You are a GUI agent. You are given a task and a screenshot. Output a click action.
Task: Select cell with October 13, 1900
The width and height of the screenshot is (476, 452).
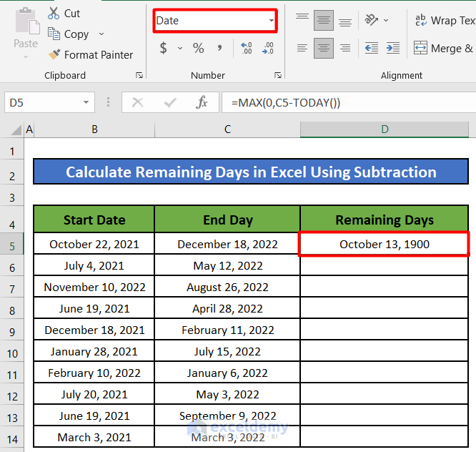click(385, 244)
